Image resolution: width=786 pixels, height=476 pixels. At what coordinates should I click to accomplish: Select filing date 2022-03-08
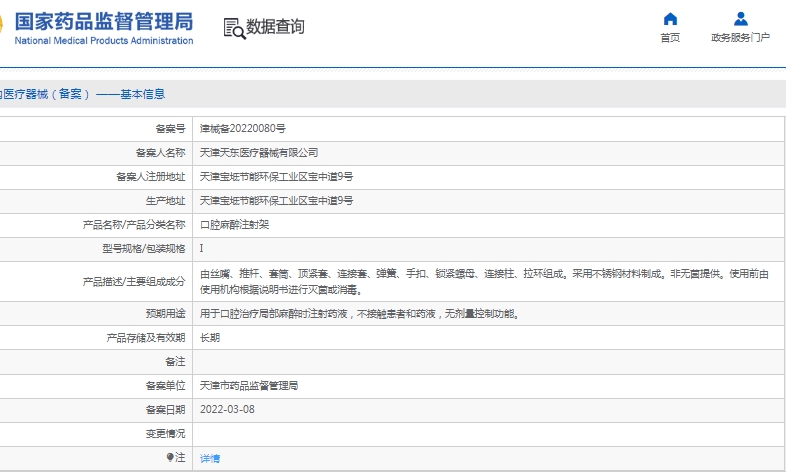coord(227,409)
